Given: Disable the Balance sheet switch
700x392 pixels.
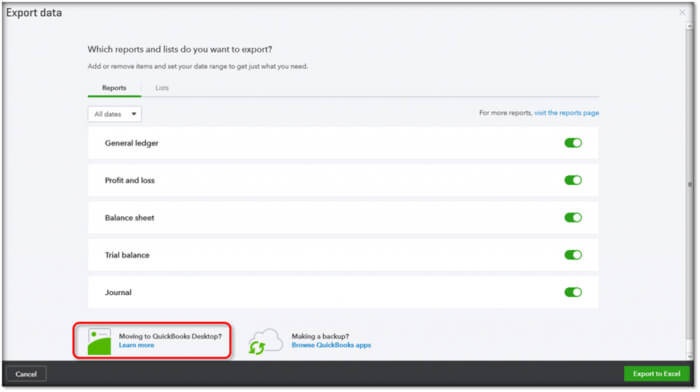Looking at the screenshot, I should click(573, 217).
